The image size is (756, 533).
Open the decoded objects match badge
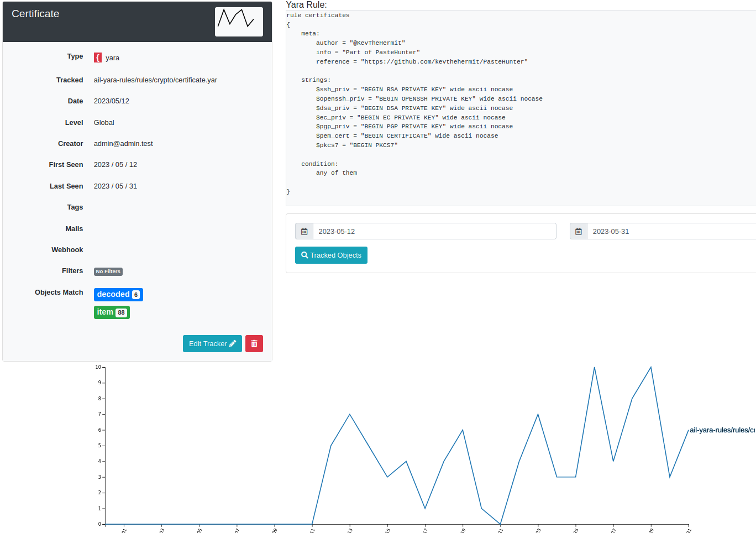pyautogui.click(x=113, y=295)
